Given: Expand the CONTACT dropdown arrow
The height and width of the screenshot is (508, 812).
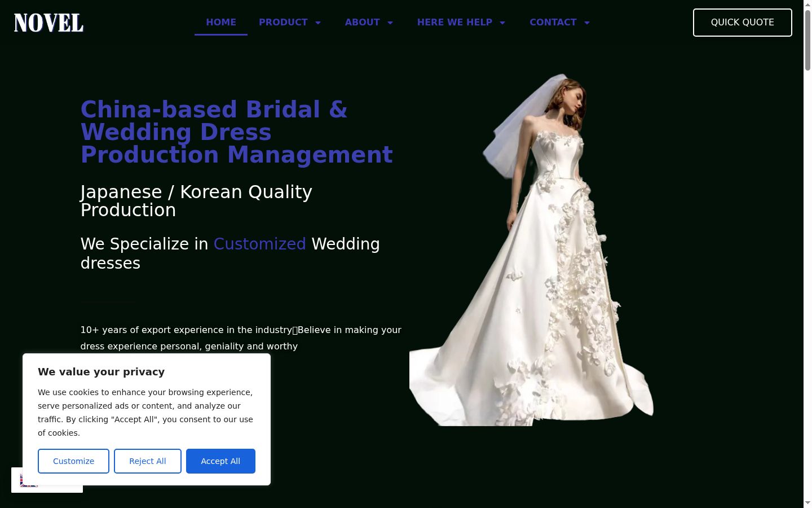Looking at the screenshot, I should click(587, 23).
